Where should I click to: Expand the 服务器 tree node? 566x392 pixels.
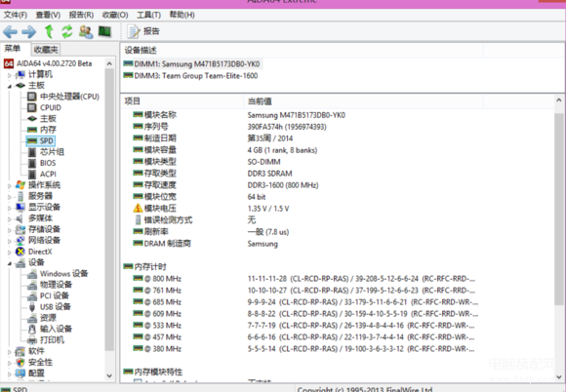pyautogui.click(x=10, y=197)
